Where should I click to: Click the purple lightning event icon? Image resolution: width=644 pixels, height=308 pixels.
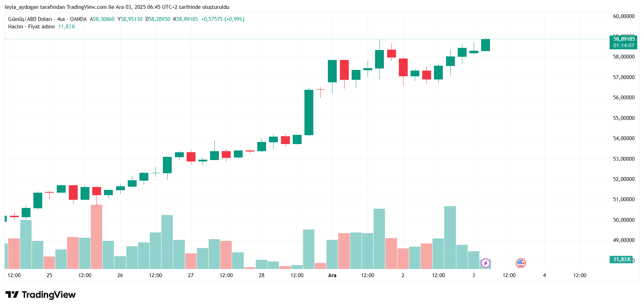coord(485,263)
